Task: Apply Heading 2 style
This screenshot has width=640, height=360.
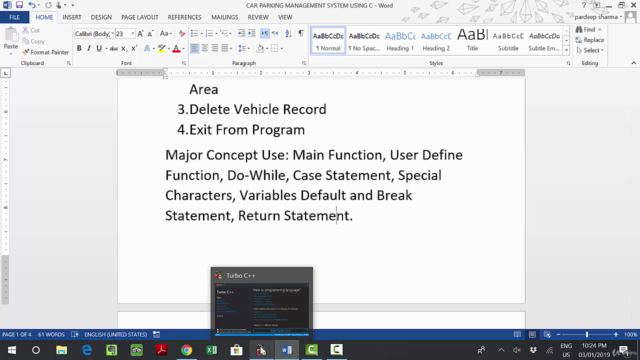Action: (x=436, y=41)
